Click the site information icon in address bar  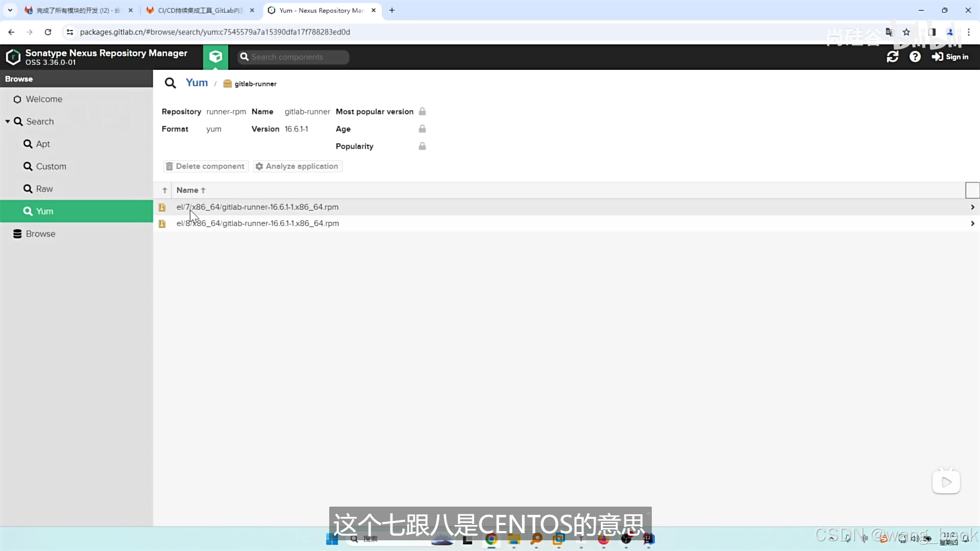point(70,32)
